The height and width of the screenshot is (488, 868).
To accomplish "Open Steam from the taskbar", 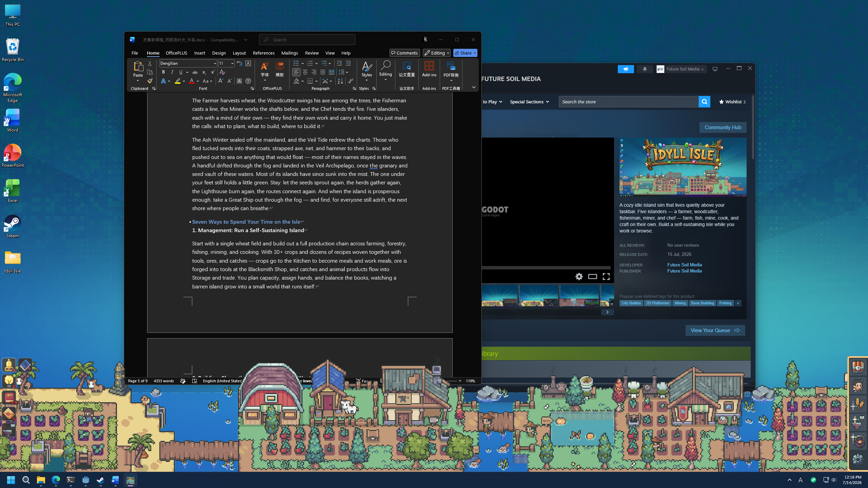I will [x=100, y=480].
